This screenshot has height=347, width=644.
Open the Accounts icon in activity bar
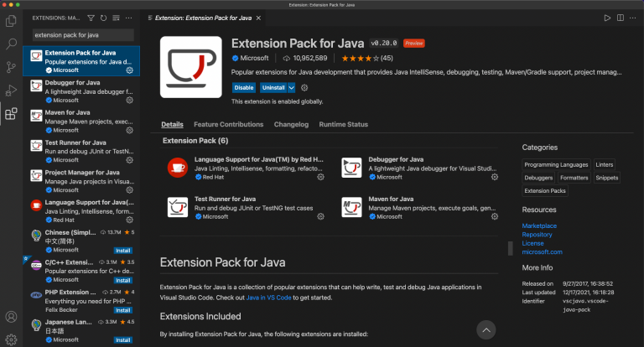(x=11, y=317)
